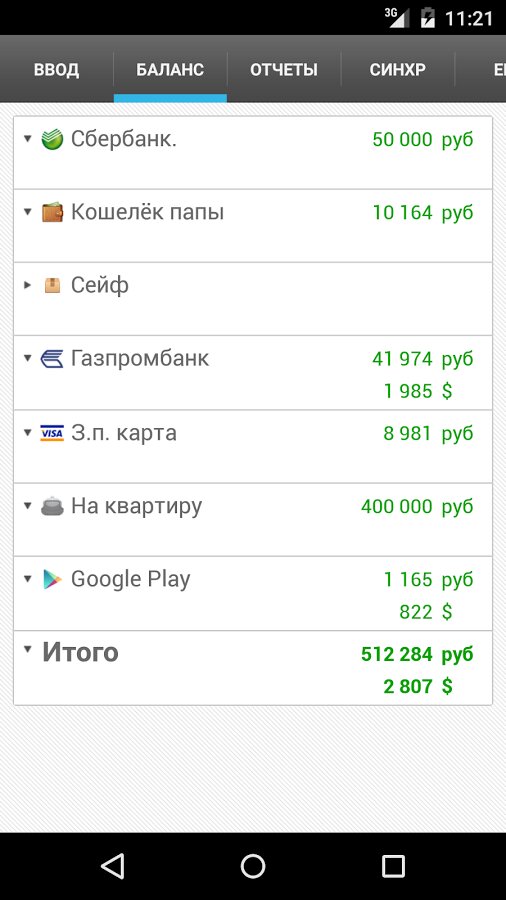
Task: Tap the VISA card icon
Action: coord(52,433)
